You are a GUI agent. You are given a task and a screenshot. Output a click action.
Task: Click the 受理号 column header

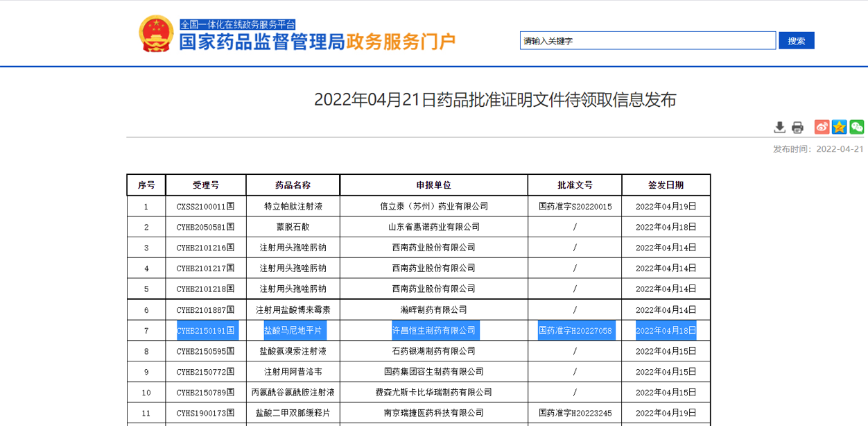206,185
